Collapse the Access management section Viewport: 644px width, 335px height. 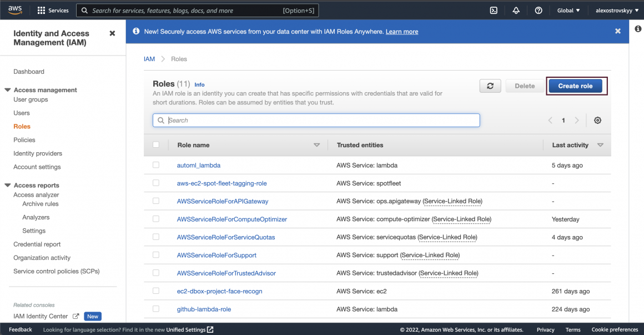8,90
